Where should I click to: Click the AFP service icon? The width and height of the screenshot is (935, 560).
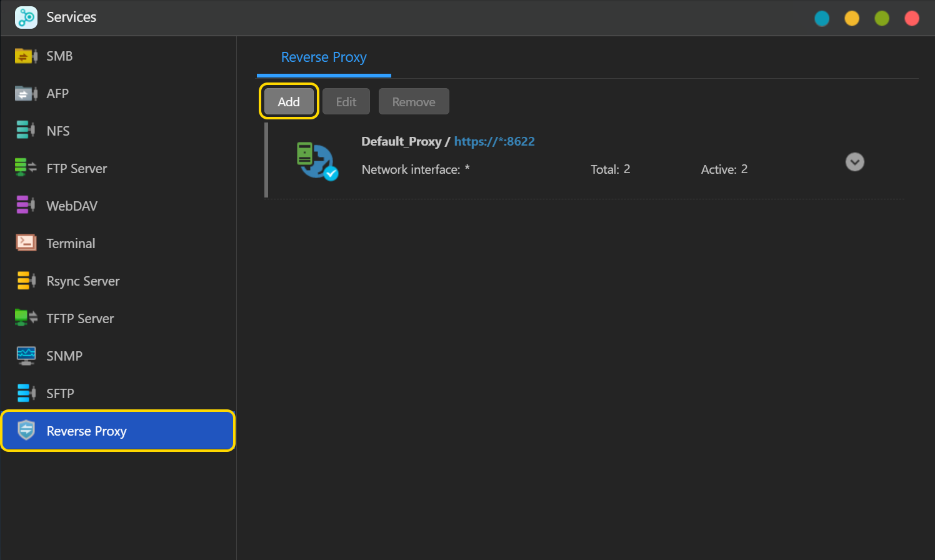pos(26,94)
